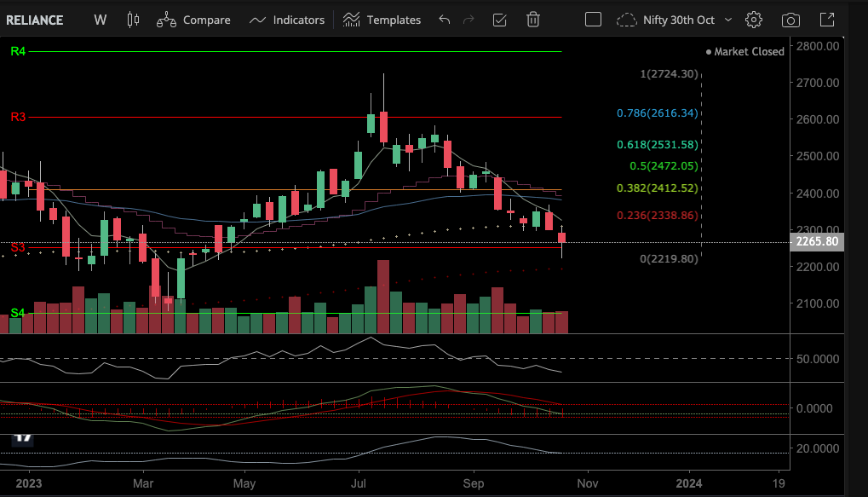This screenshot has width=868, height=497.
Task: Click the 0.382(2412.52) Fibonacci level
Action: (657, 188)
